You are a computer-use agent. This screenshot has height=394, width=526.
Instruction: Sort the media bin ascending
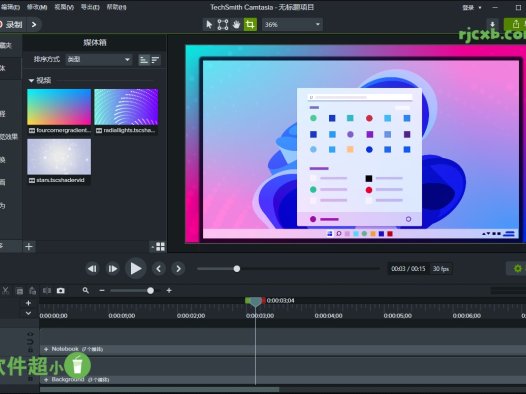click(x=144, y=60)
